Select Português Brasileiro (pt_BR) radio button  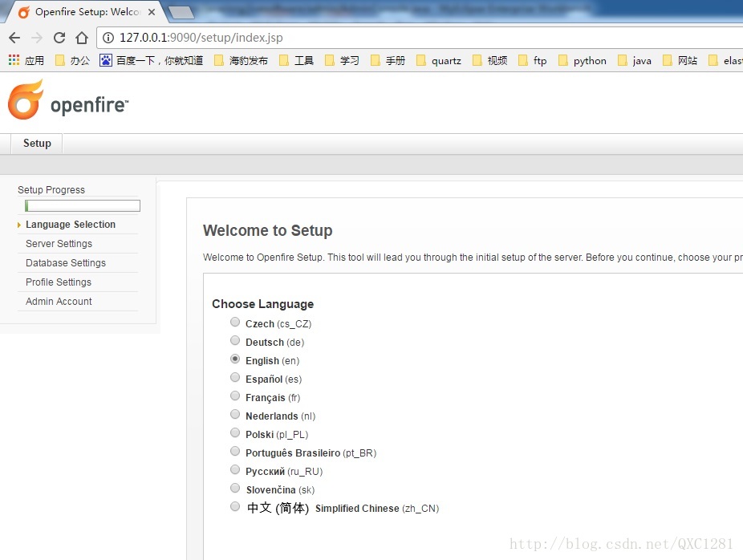(235, 452)
